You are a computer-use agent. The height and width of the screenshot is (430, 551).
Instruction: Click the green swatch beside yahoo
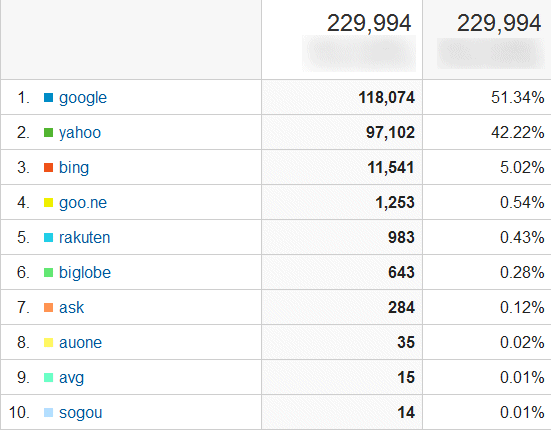(x=48, y=132)
